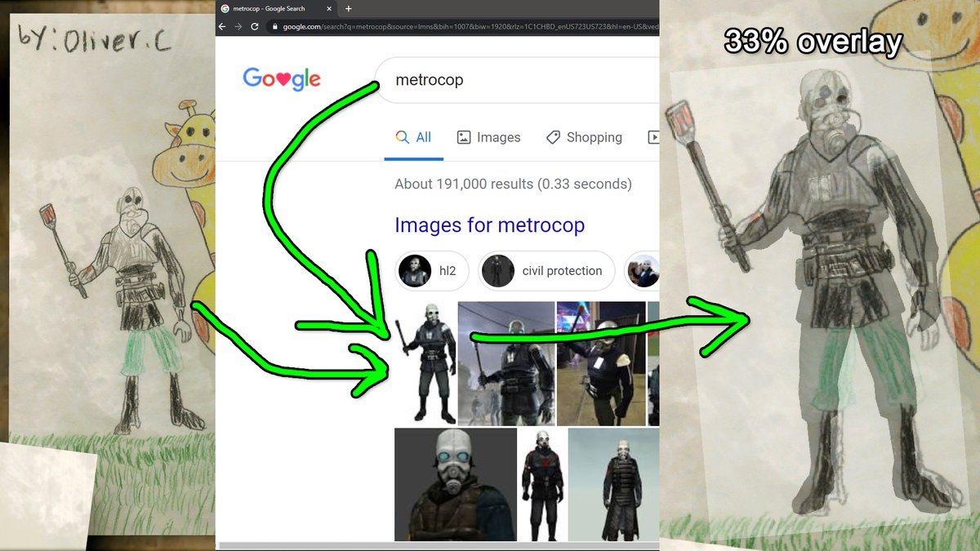Click the partly visible third suggestion chip
This screenshot has height=551, width=980.
coord(642,271)
